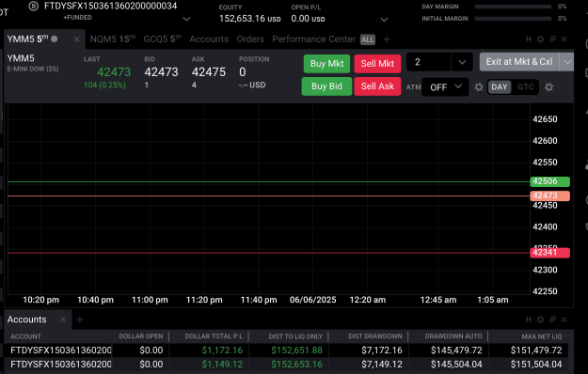This screenshot has width=588, height=374.
Task: Click the $1,149.12 total P/L cell
Action: [222, 365]
